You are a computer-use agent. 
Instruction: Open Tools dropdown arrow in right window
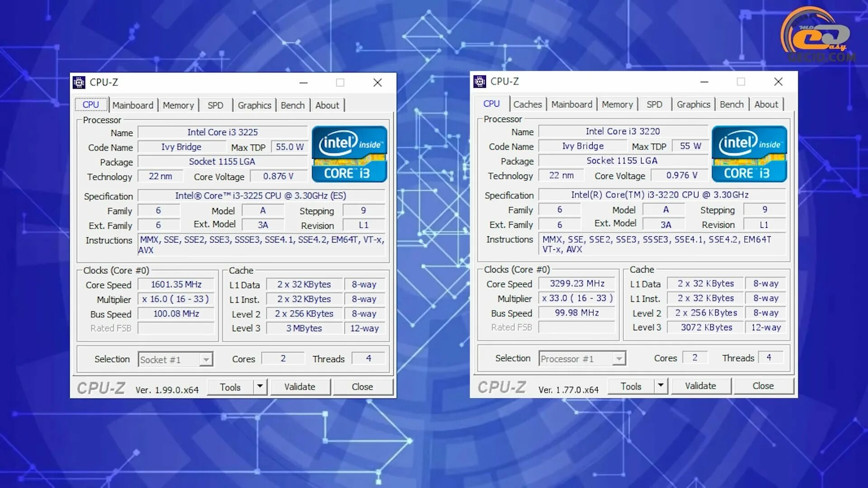click(660, 385)
